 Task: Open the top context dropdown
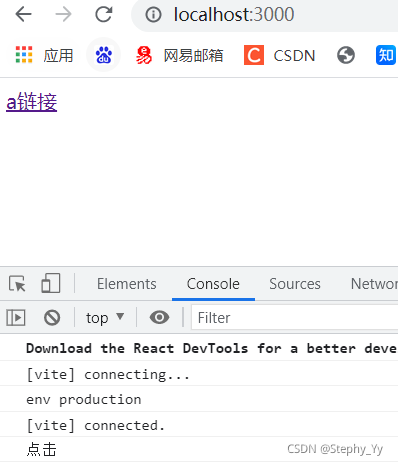coord(105,317)
